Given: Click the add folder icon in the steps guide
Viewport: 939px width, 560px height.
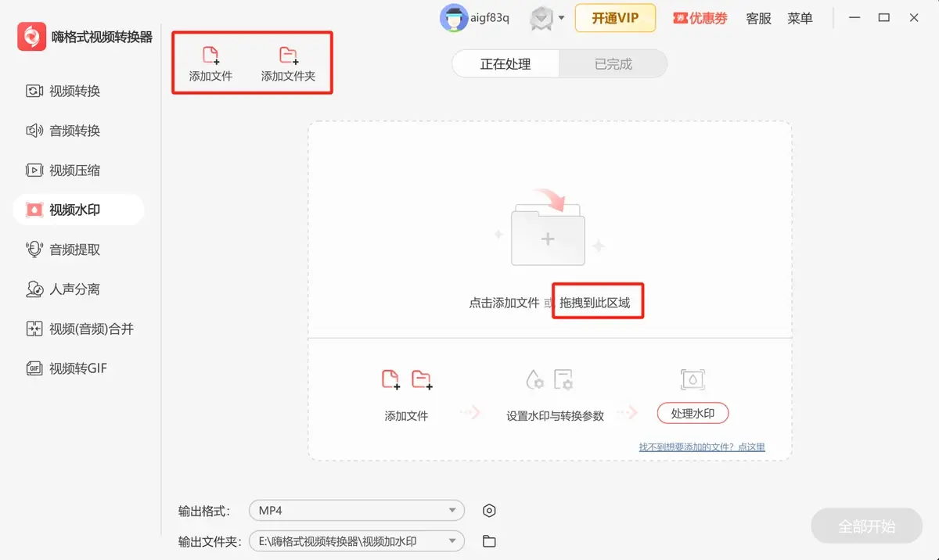Looking at the screenshot, I should pos(422,380).
